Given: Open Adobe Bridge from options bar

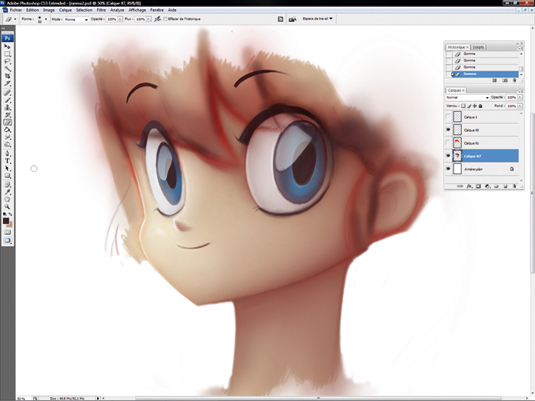Looking at the screenshot, I should (293, 19).
